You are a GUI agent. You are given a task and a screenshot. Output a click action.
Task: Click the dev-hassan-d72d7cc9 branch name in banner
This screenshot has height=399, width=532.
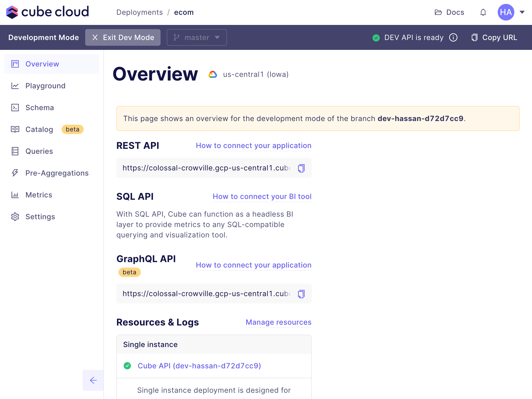click(x=420, y=118)
